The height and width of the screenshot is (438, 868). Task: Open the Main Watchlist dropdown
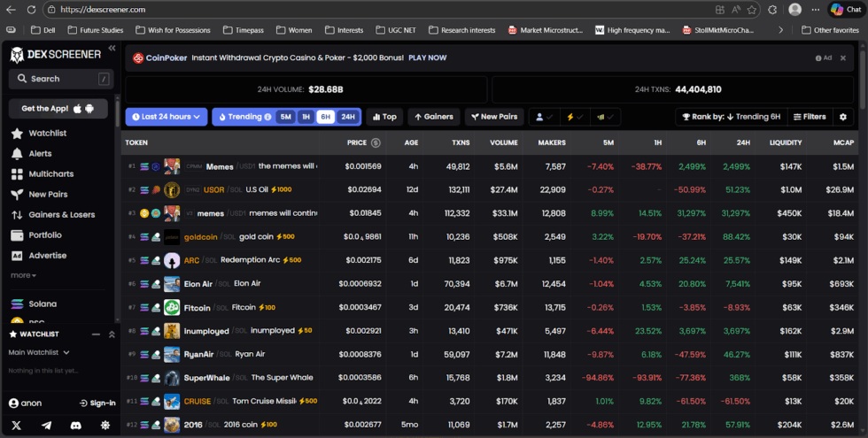tap(39, 352)
